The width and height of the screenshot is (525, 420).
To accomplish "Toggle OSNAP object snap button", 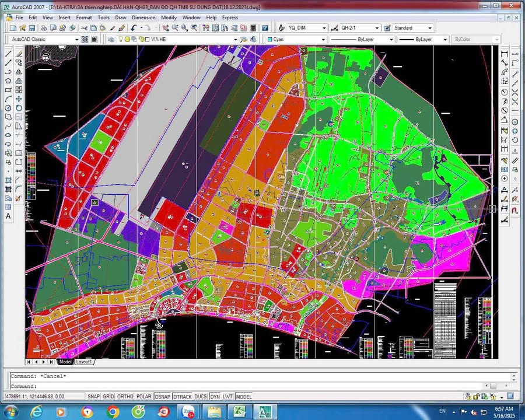I will [162, 397].
